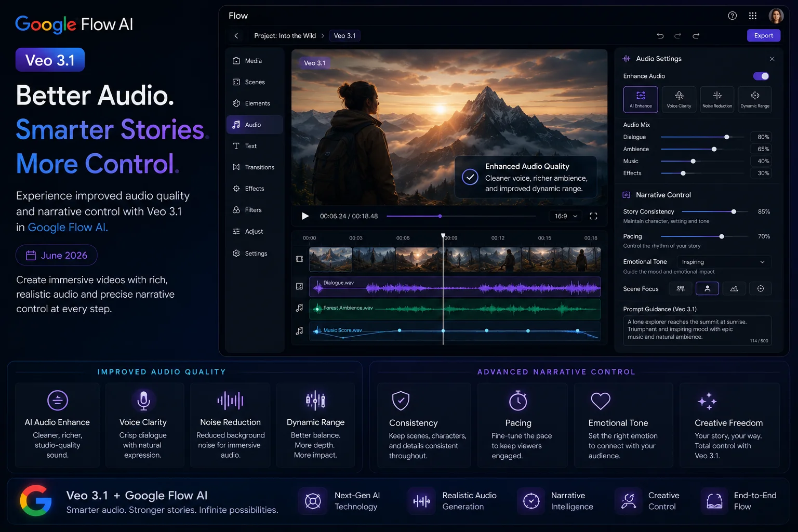Select the landscape Scene Focus option

(734, 288)
